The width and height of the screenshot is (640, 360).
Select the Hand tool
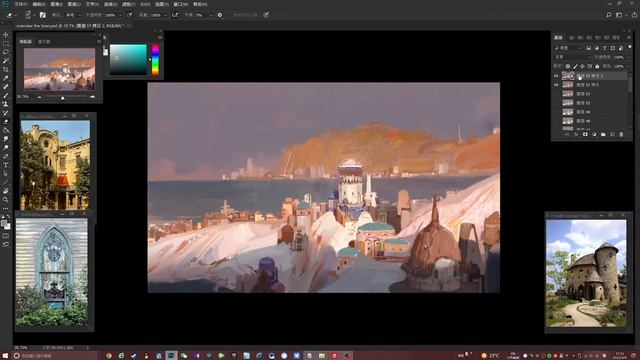pyautogui.click(x=6, y=191)
